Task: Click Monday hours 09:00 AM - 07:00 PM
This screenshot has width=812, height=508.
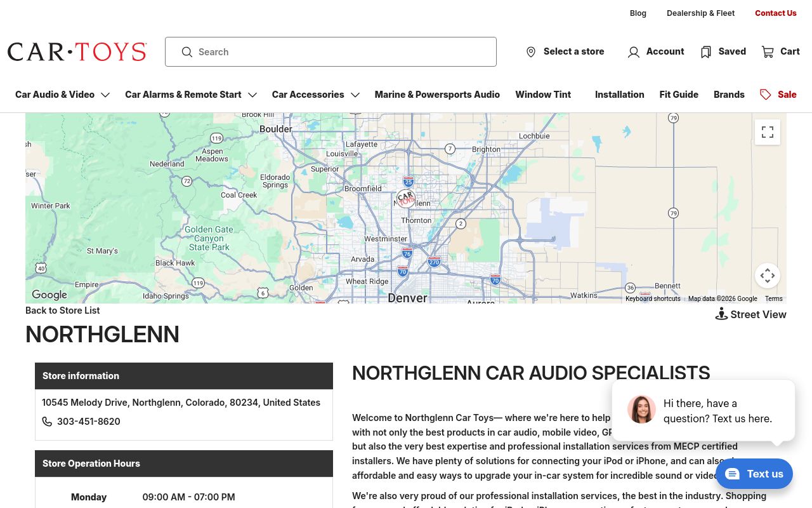Action: click(188, 497)
